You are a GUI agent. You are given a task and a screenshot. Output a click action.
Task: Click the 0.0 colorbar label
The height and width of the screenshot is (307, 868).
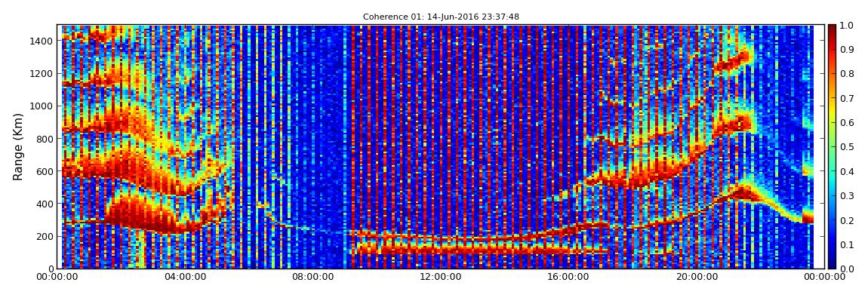(x=846, y=269)
